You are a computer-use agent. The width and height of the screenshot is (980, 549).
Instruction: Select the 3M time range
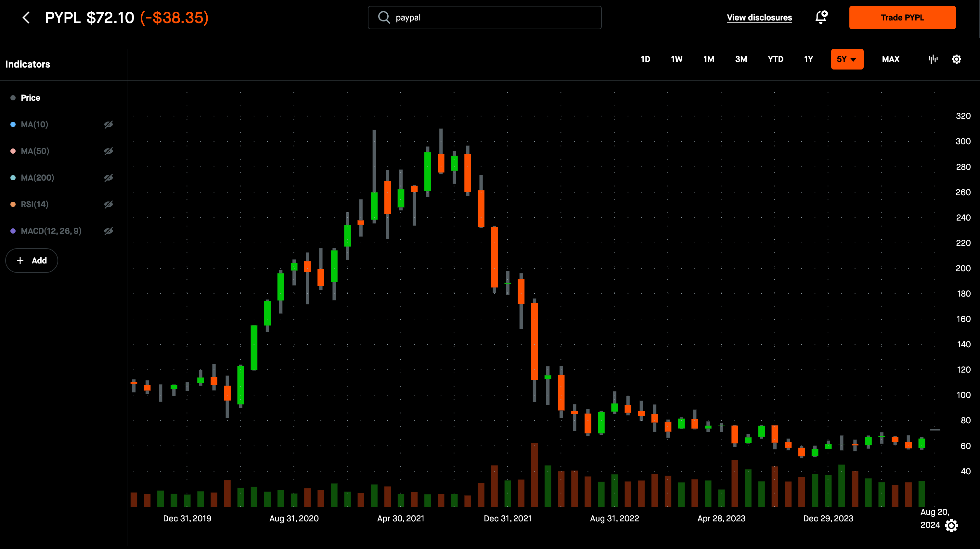pos(741,59)
